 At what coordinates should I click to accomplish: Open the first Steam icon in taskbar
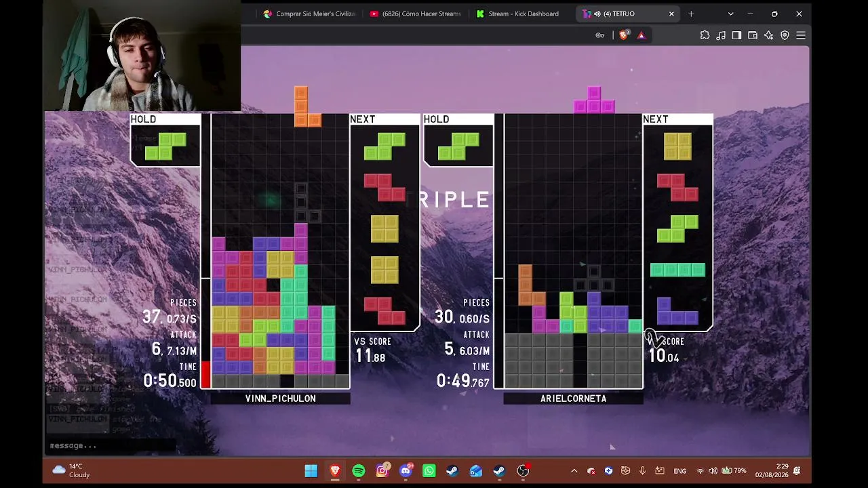click(x=452, y=470)
